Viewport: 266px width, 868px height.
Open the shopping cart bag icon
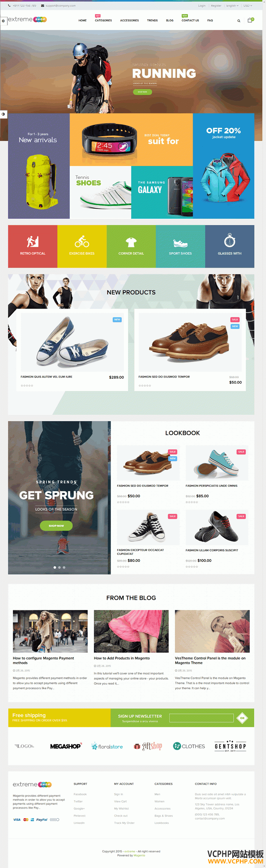pos(250,20)
